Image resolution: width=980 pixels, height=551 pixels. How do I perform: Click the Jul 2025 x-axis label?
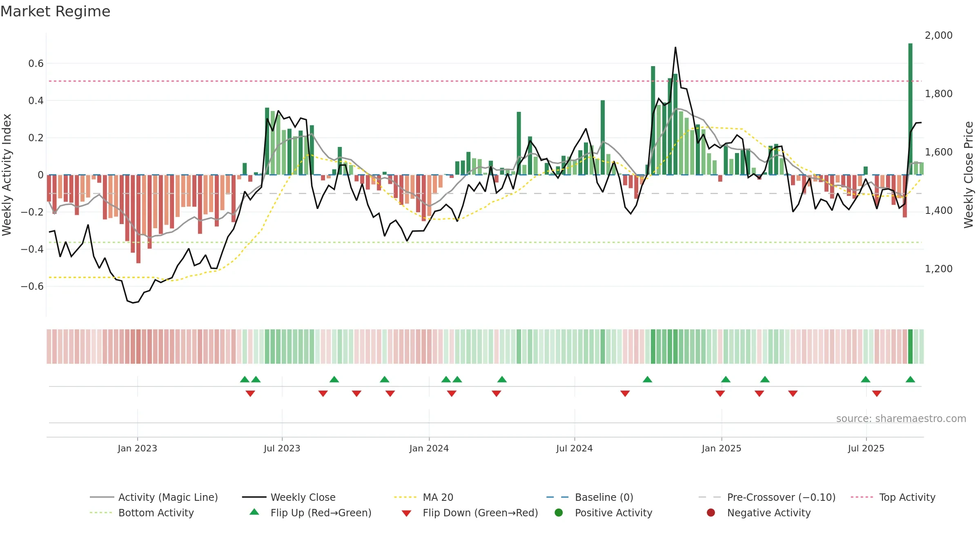[x=866, y=448]
